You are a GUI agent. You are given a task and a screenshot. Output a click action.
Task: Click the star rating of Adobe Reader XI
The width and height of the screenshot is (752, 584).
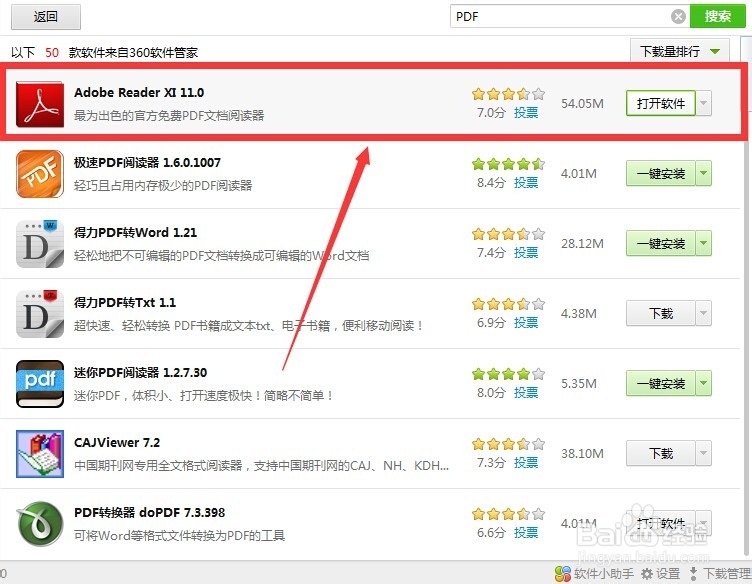(508, 94)
